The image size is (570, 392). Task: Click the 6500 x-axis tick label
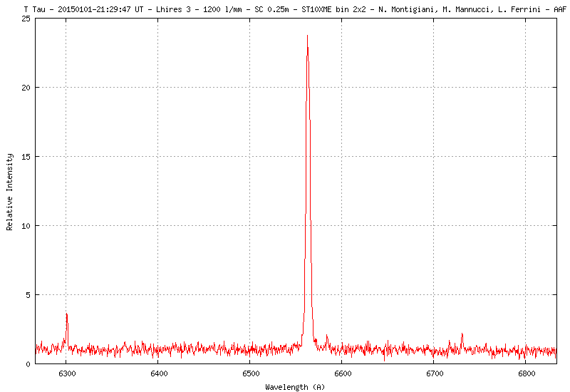coord(251,373)
